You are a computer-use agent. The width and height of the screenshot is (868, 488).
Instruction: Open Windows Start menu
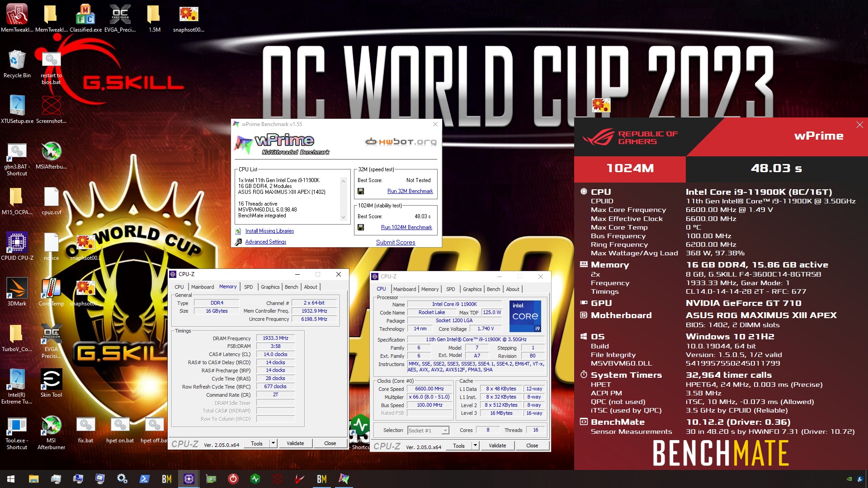click(11, 479)
